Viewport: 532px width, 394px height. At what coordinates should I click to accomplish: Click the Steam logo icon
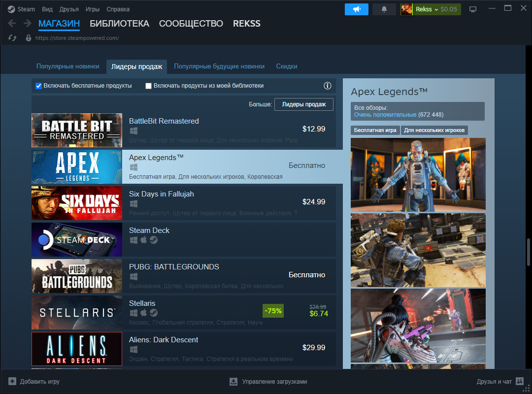pos(11,8)
